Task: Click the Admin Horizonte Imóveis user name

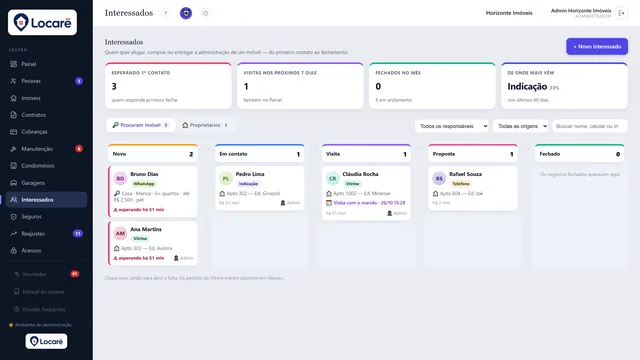Action: coord(581,11)
